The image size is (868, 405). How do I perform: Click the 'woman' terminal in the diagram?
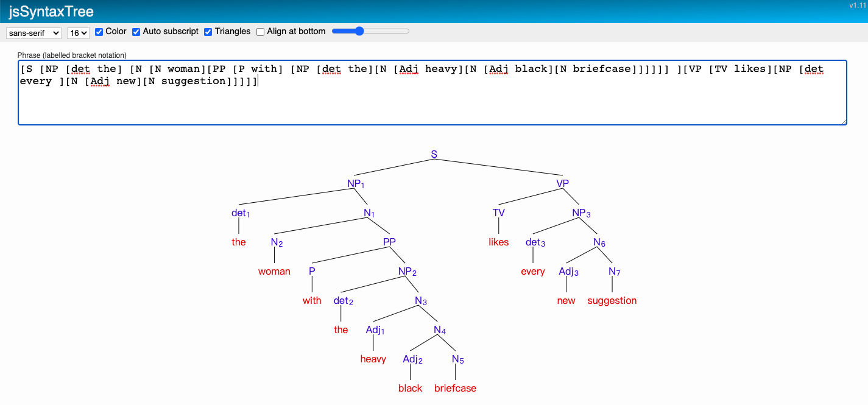[x=273, y=271]
